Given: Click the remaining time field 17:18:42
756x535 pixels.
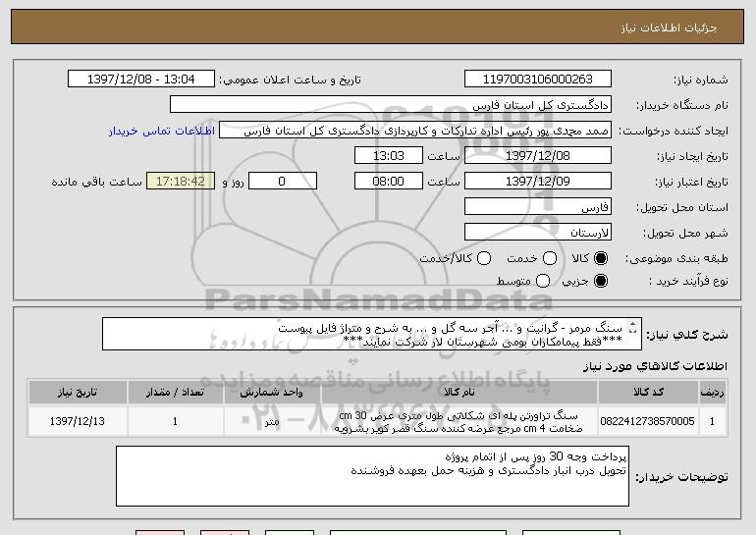Looking at the screenshot, I should pyautogui.click(x=181, y=182).
